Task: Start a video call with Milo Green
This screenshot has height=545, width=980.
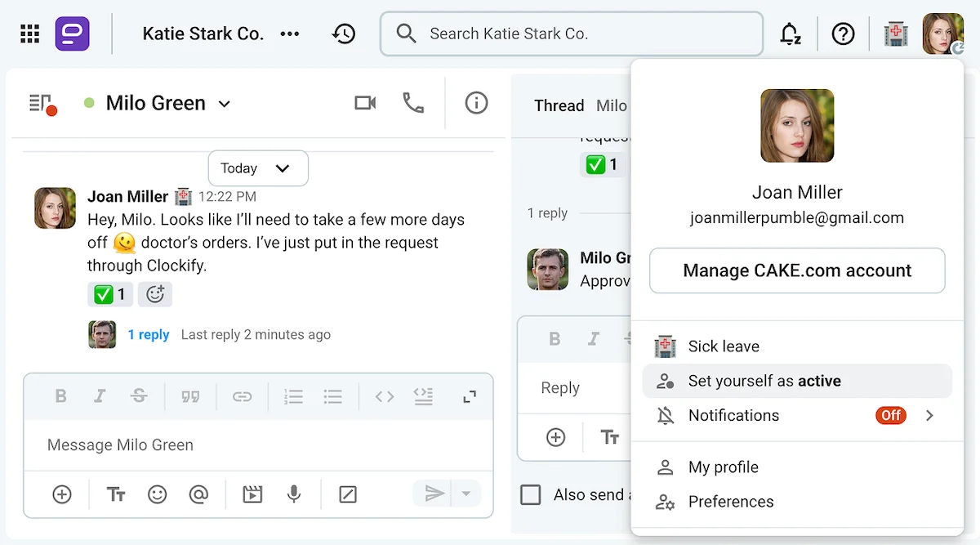Action: [365, 103]
